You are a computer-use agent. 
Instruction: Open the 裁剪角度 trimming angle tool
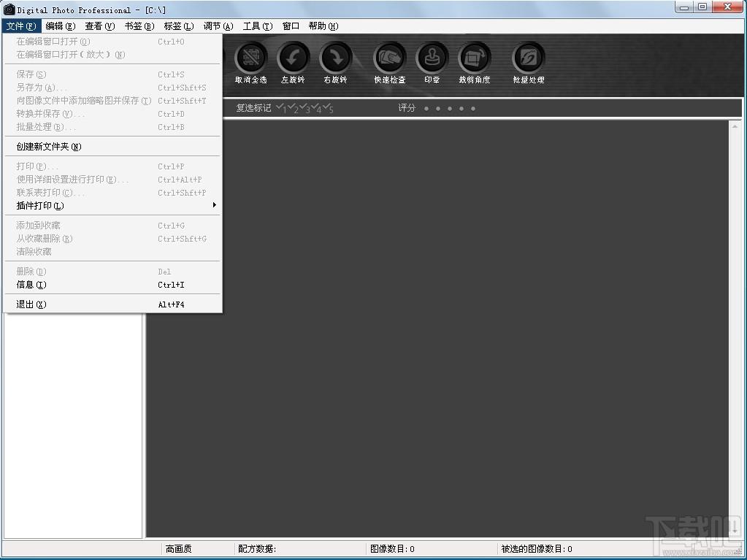click(x=474, y=58)
